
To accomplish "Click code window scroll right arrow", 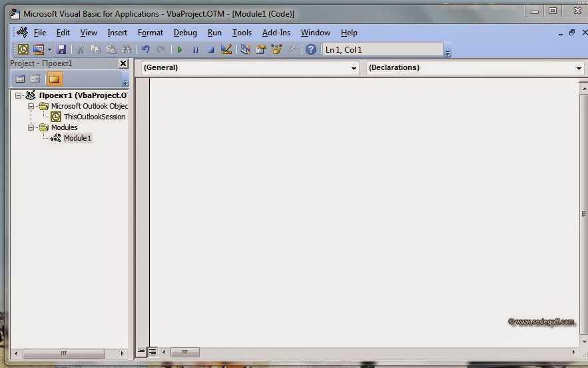I will click(573, 352).
